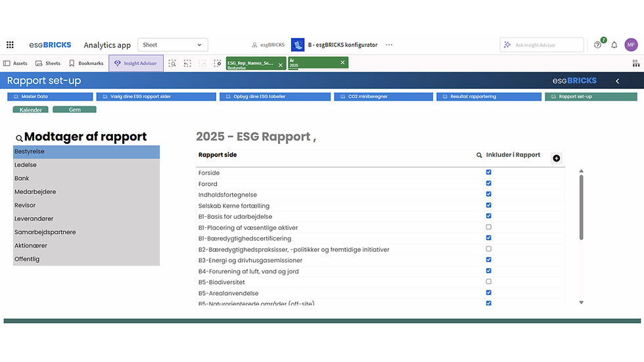Click the table scrollbar down arrow
Image resolution: width=644 pixels, height=362 pixels.
[581, 302]
